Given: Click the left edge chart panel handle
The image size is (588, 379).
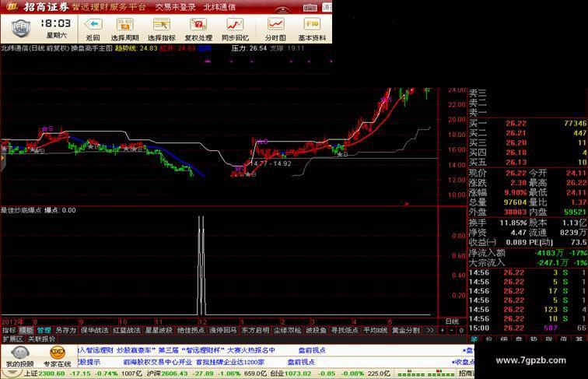Looking at the screenshot, I should [2, 159].
